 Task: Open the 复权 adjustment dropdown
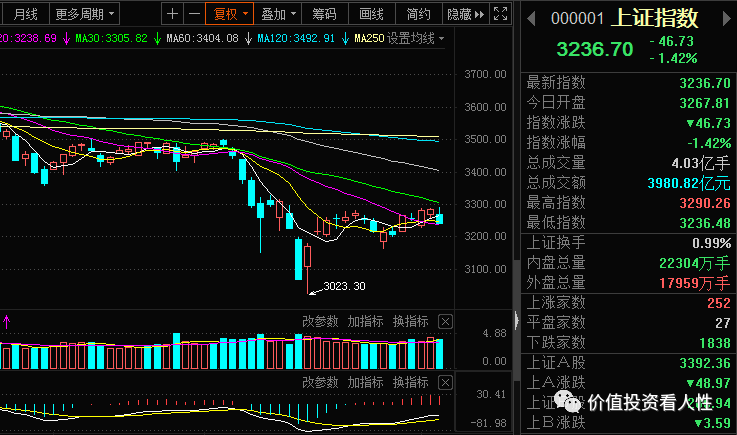[230, 14]
